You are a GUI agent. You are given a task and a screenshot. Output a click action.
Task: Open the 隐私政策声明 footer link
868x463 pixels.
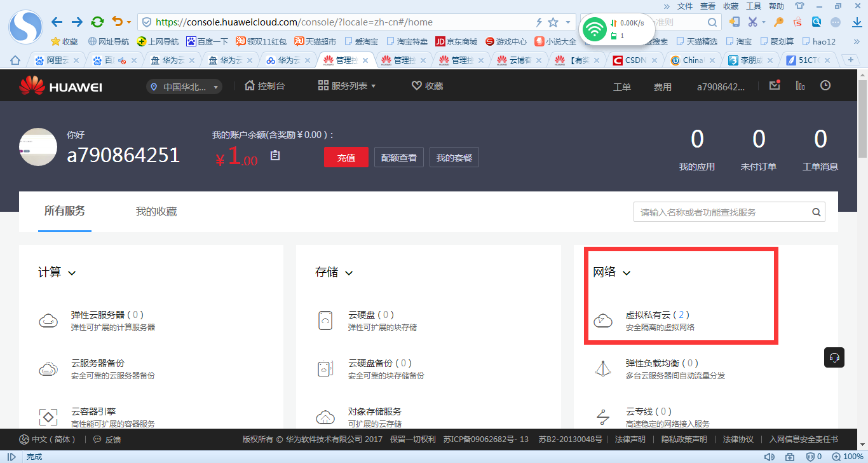(684, 439)
